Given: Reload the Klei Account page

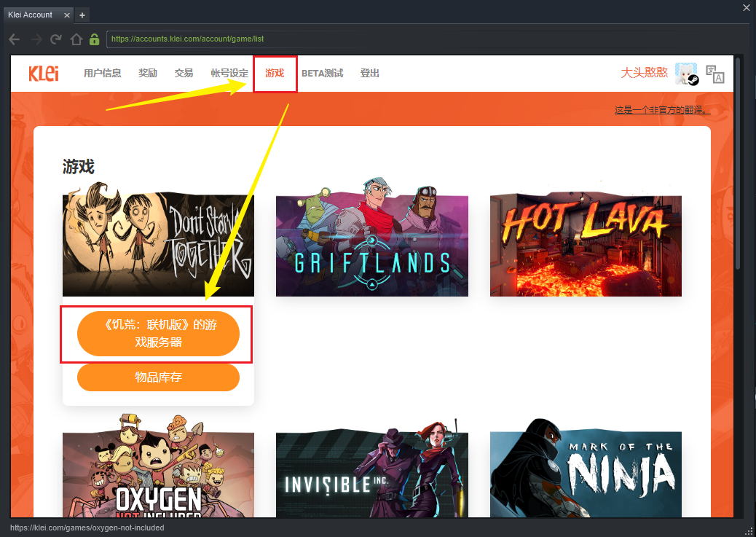Looking at the screenshot, I should (56, 39).
